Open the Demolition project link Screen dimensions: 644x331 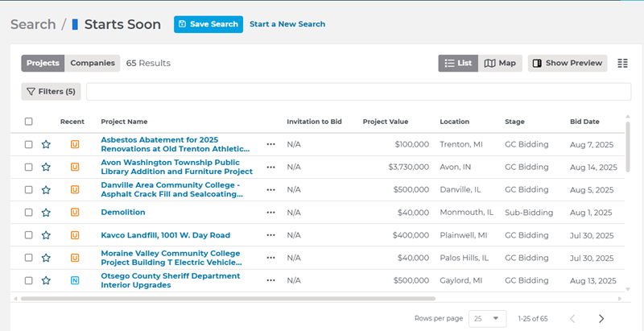[123, 213]
